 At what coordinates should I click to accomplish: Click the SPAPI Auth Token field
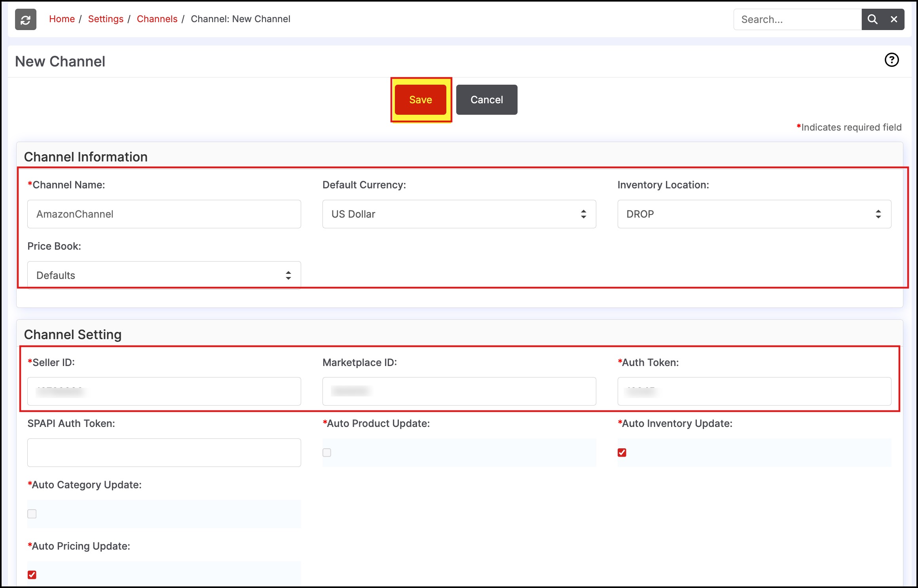coord(164,452)
